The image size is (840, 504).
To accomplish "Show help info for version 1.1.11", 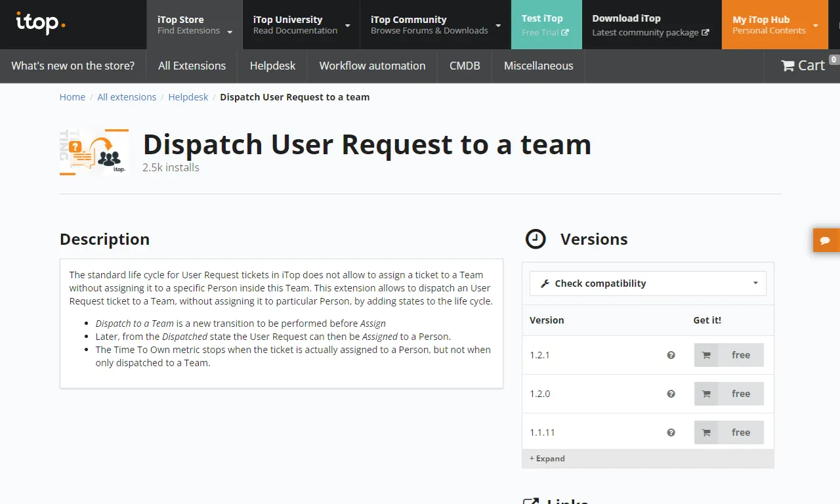I will click(x=671, y=432).
